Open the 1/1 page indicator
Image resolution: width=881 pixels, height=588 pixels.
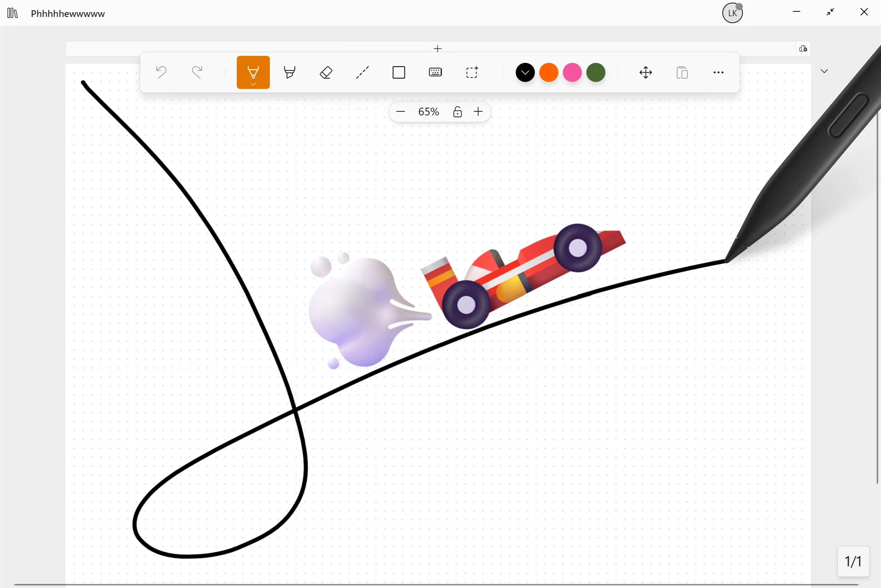click(853, 562)
